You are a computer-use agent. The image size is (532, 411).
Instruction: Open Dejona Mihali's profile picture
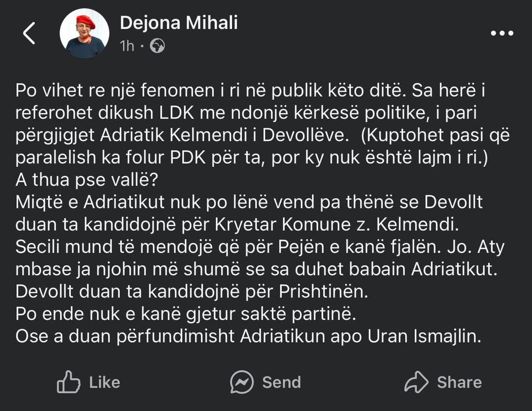(85, 33)
